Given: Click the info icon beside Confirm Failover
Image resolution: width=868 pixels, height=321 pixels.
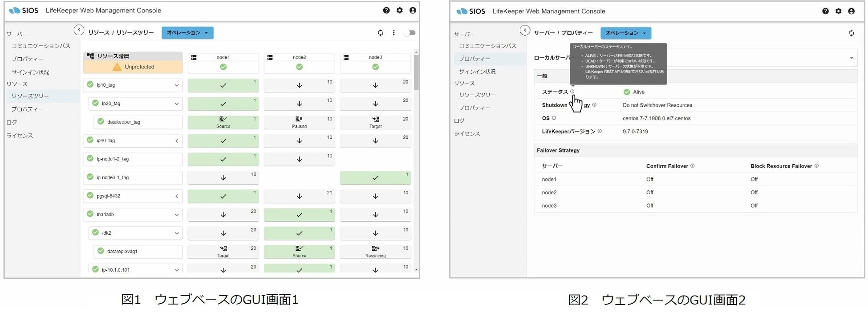Looking at the screenshot, I should (692, 166).
